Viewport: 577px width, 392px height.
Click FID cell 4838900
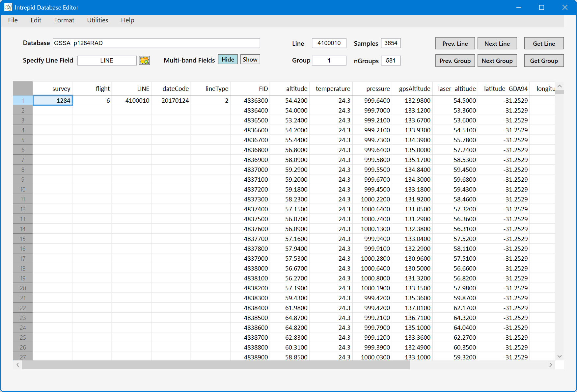point(250,357)
